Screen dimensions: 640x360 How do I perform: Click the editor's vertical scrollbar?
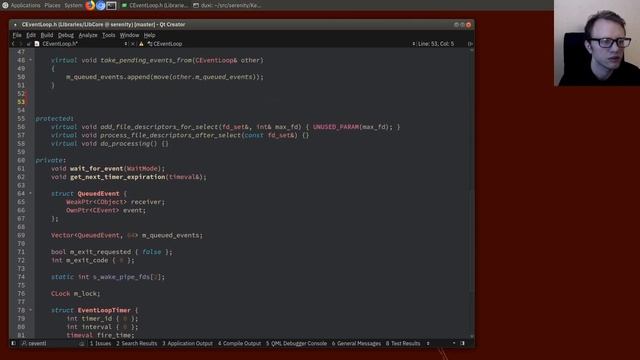tap(471, 192)
